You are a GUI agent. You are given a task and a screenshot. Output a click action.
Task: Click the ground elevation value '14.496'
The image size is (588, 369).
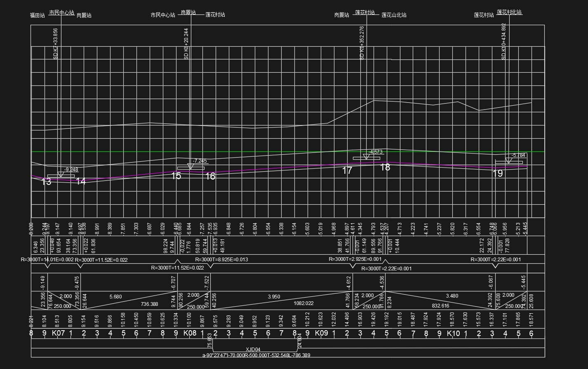coord(347,319)
